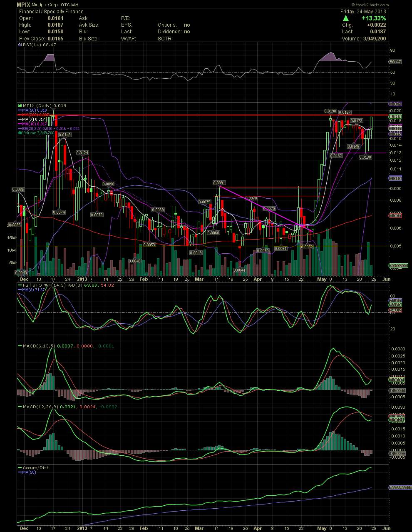Image resolution: width=412 pixels, height=532 pixels.
Task: Click the 0.019 last price axis tag
Action: pos(395,117)
